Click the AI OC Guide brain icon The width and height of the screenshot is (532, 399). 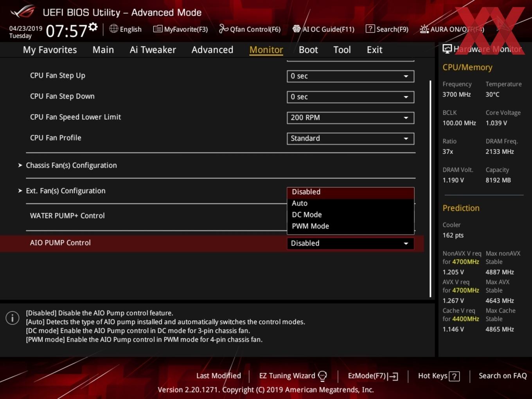297,29
